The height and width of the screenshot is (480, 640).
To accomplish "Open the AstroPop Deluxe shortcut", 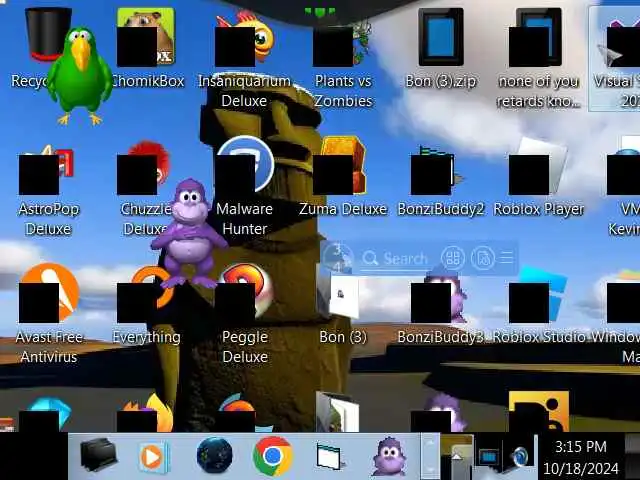I will pos(48,171).
